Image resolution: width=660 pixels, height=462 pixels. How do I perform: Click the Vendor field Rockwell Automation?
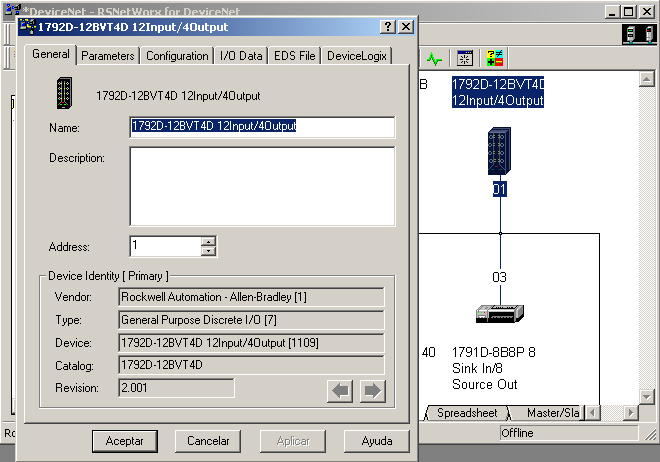coord(251,297)
